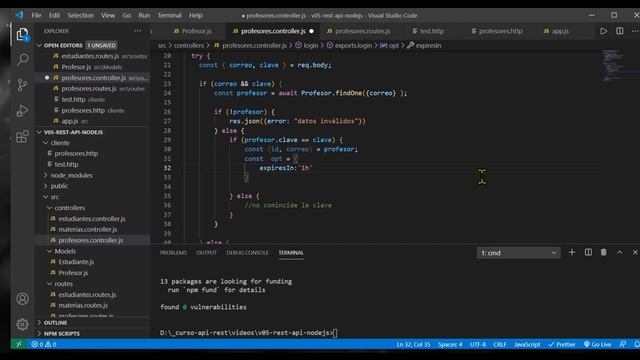This screenshot has height=360, width=640.
Task: Open the View menu
Action: click(108, 15)
